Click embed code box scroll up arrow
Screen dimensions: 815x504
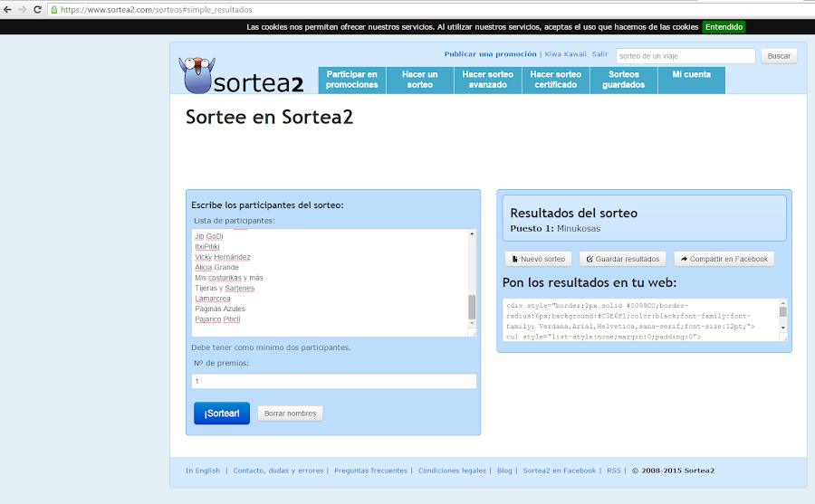(x=782, y=303)
